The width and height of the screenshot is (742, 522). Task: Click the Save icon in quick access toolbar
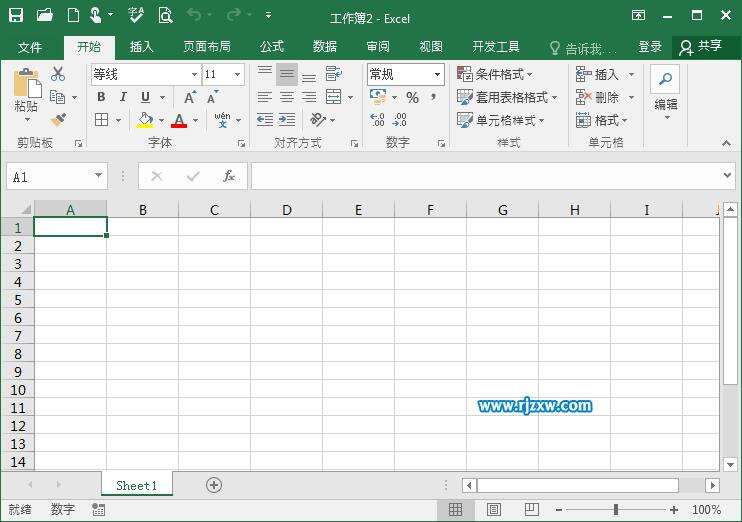(x=16, y=15)
